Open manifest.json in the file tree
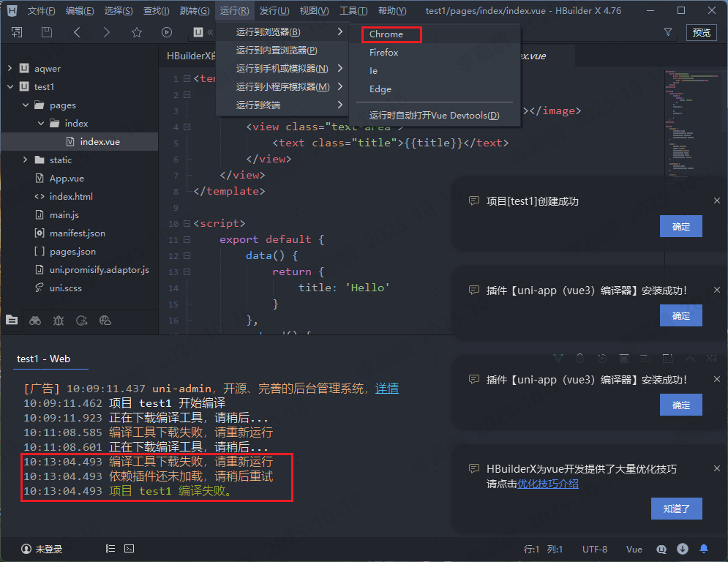Image resolution: width=728 pixels, height=562 pixels. (x=77, y=233)
